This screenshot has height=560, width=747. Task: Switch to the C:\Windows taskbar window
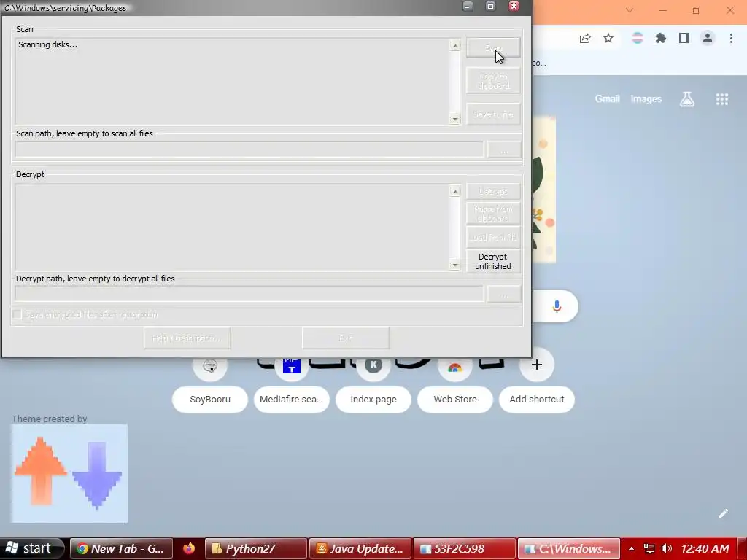click(x=569, y=548)
